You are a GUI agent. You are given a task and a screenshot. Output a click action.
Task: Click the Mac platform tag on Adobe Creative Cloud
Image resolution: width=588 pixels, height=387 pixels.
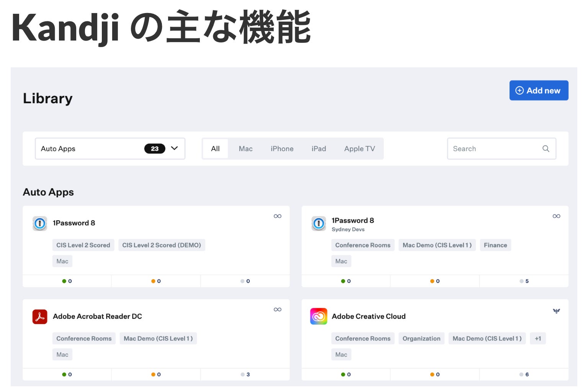tap(341, 354)
